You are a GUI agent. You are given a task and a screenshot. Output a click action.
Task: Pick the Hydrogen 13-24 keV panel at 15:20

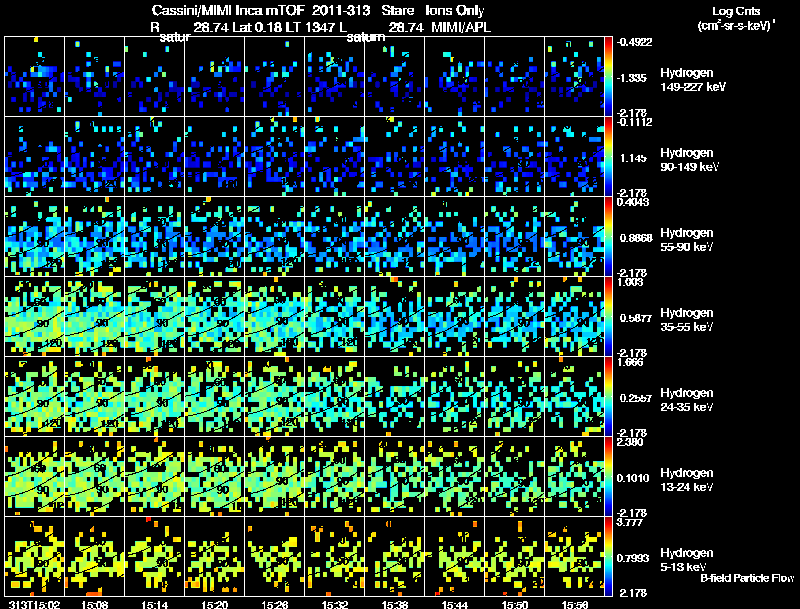tap(214, 477)
